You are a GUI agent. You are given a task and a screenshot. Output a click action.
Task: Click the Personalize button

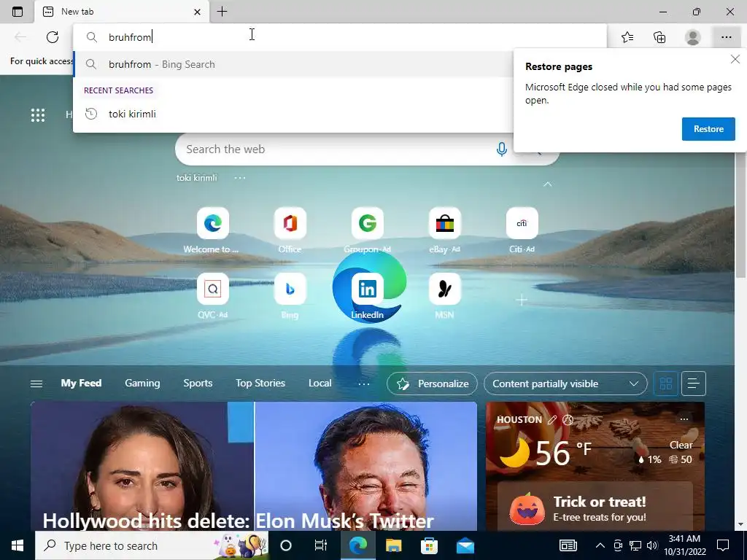coord(432,384)
